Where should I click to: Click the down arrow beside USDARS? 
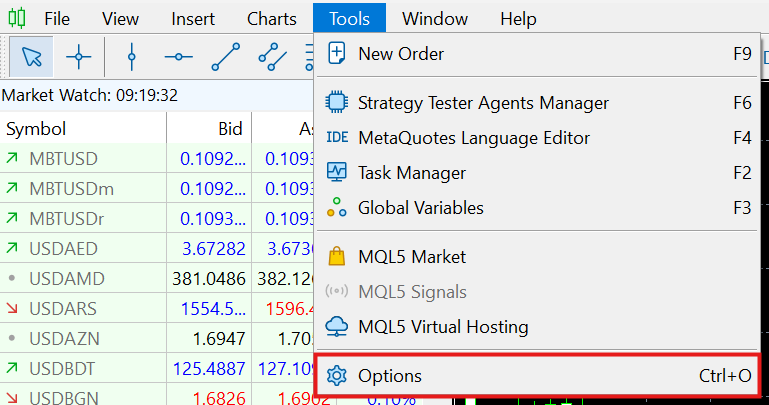click(x=12, y=308)
